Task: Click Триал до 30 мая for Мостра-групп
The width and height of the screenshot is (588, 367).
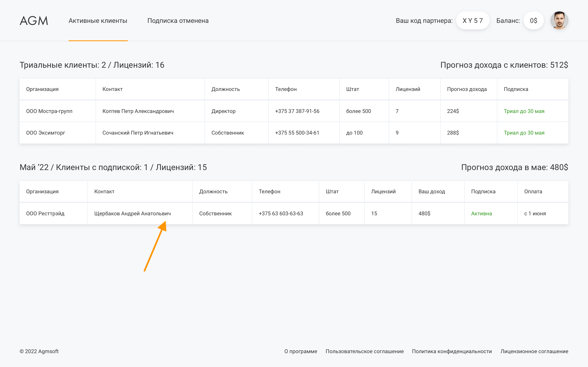Action: 524,111
